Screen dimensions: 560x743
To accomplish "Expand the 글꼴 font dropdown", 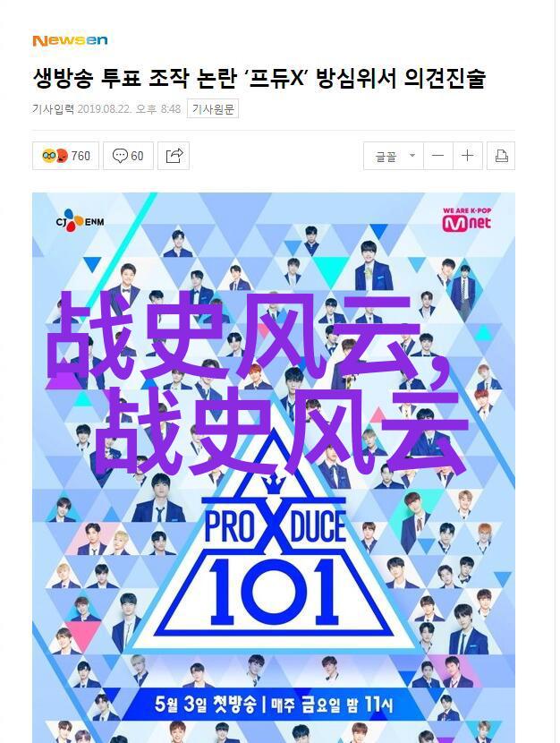I will [x=394, y=156].
